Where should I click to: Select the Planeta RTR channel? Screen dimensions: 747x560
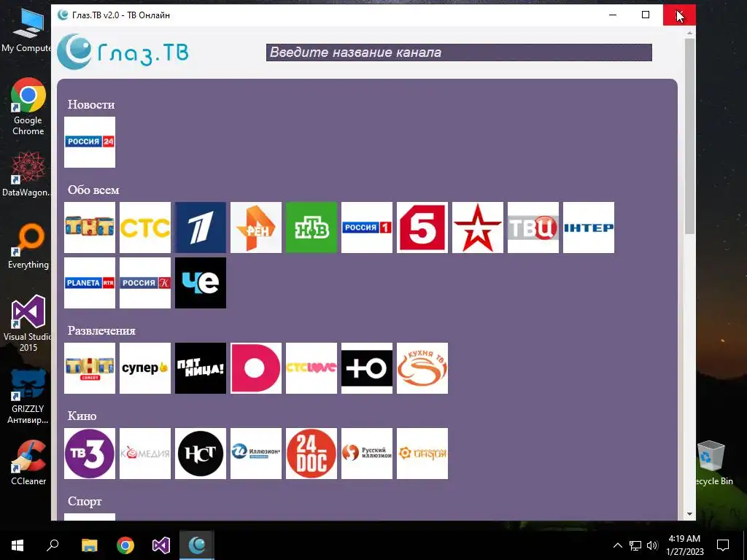90,283
